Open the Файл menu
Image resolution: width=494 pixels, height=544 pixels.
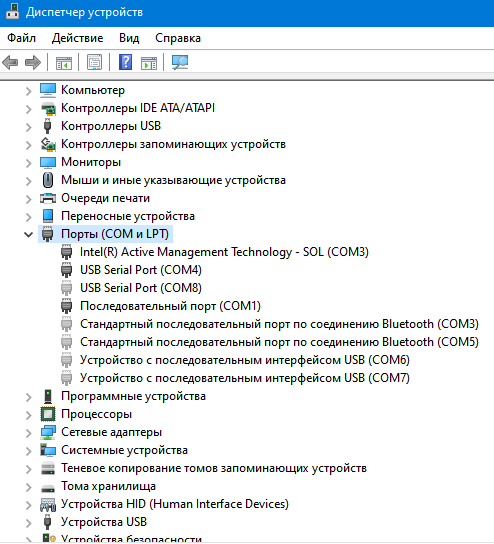click(22, 38)
